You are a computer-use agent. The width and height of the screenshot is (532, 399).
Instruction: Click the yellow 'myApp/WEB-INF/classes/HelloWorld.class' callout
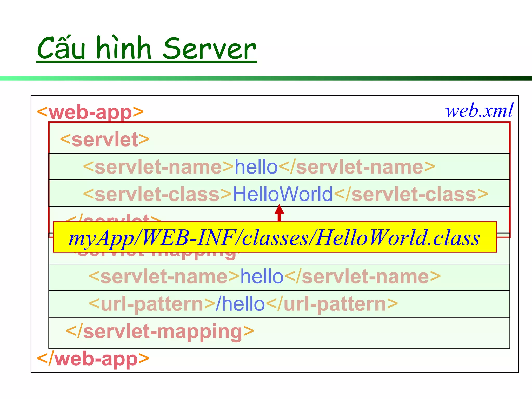pos(275,237)
